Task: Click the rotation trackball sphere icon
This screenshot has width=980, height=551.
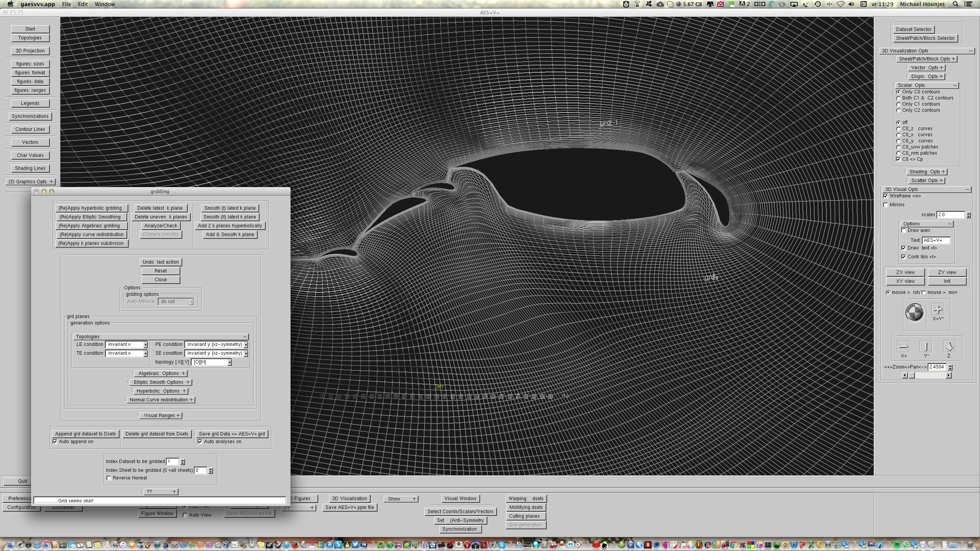Action: click(x=915, y=313)
